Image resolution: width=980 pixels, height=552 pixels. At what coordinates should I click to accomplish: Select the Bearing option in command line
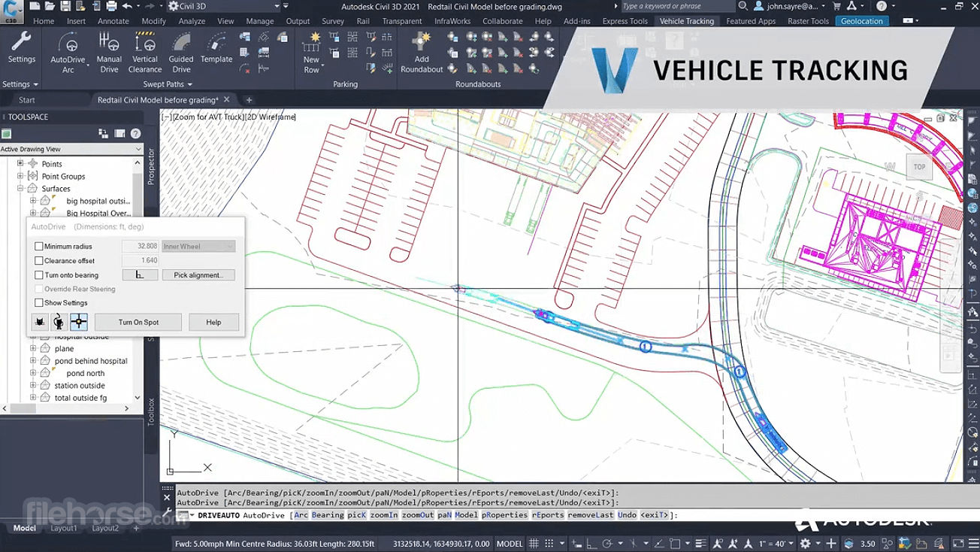pos(328,515)
